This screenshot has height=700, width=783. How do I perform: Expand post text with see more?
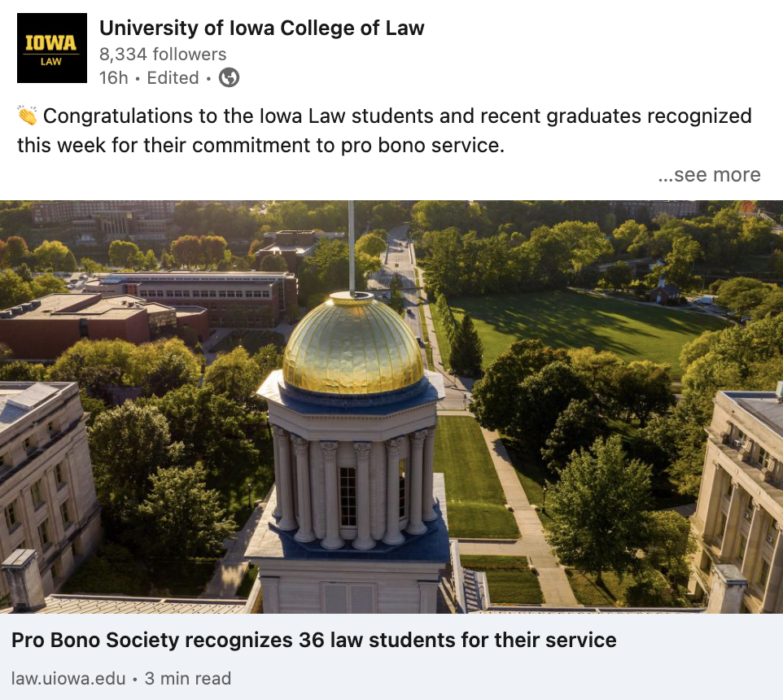(x=709, y=175)
